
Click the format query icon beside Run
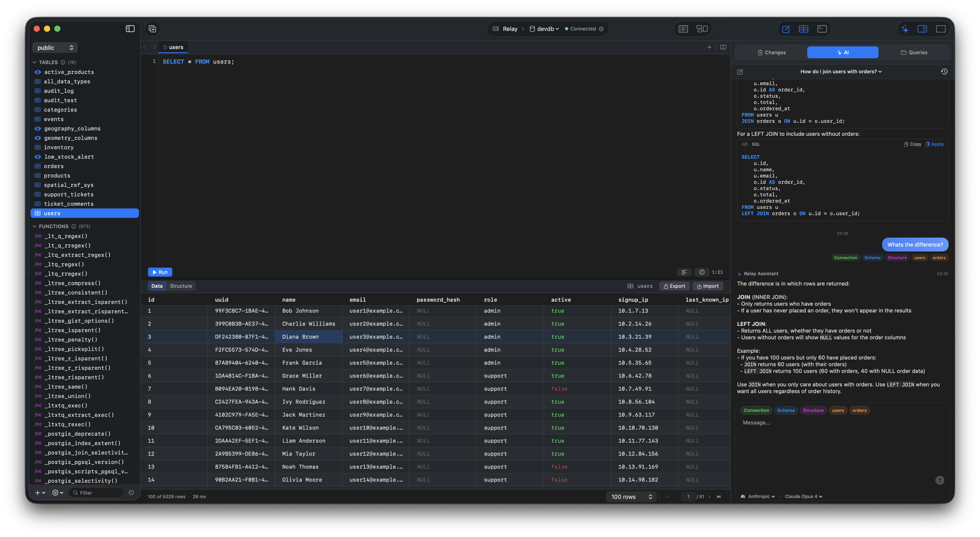tap(684, 272)
